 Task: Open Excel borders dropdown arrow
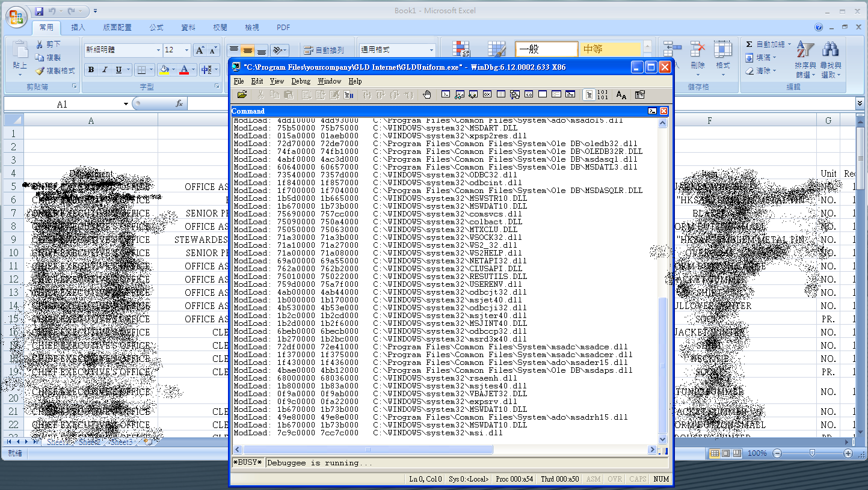point(151,70)
